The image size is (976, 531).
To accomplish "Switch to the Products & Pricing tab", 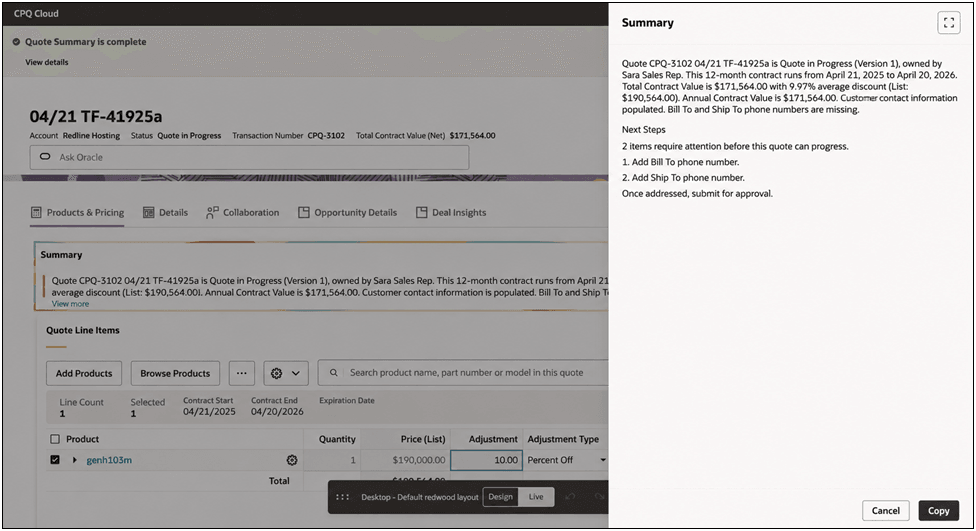I will point(77,213).
